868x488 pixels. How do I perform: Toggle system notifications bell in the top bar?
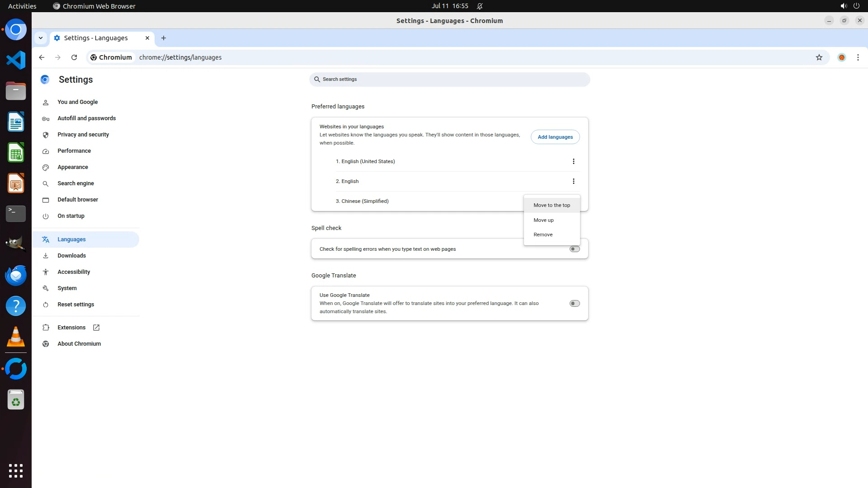click(x=480, y=6)
